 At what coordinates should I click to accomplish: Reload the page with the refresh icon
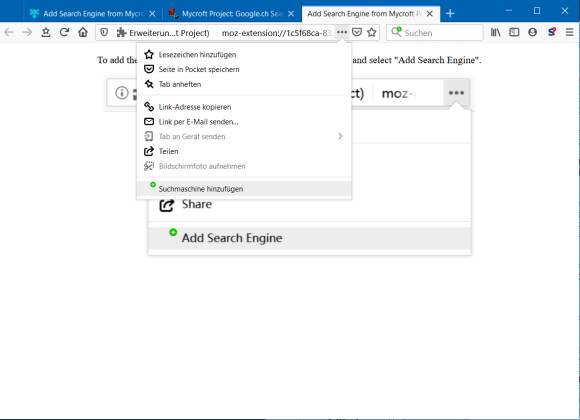pyautogui.click(x=64, y=33)
